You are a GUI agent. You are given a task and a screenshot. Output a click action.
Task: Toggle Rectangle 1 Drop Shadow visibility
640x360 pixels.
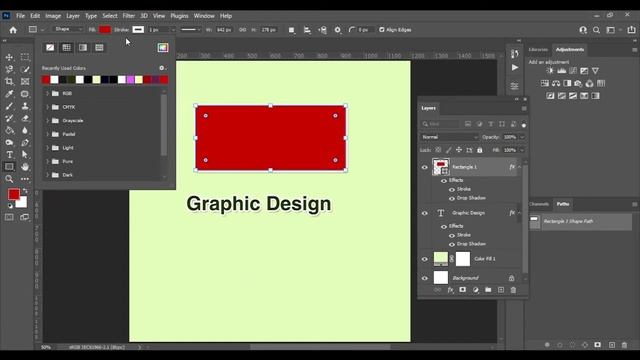point(451,198)
